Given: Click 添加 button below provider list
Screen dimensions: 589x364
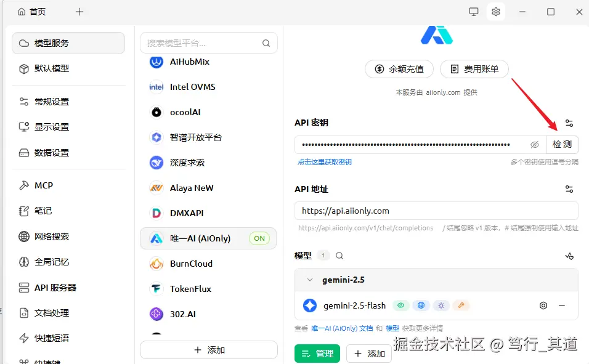Looking at the screenshot, I should [208, 350].
